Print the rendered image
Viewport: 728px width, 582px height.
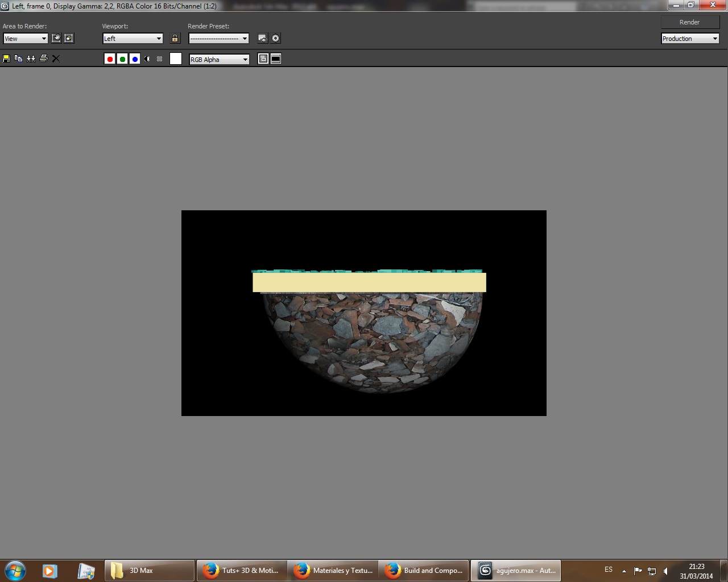44,59
